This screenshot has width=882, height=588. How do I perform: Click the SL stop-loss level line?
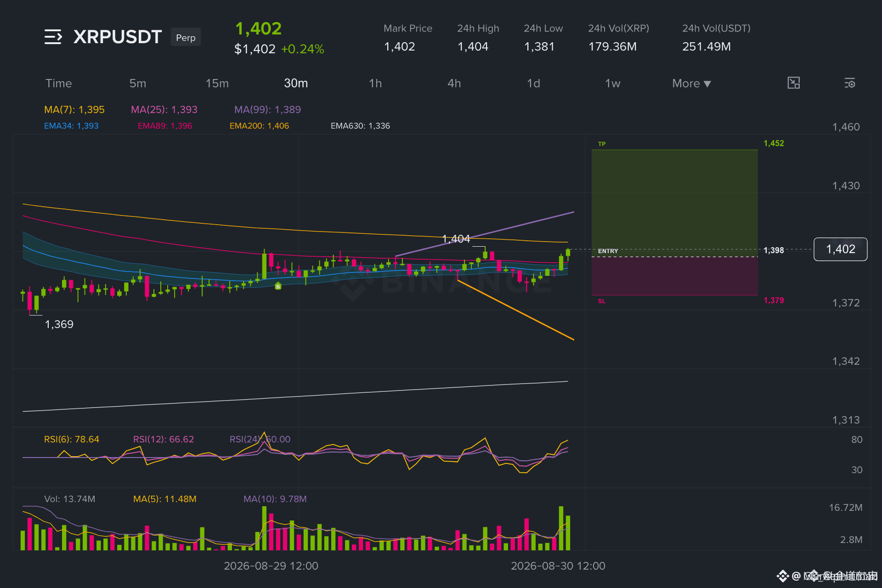pos(674,295)
